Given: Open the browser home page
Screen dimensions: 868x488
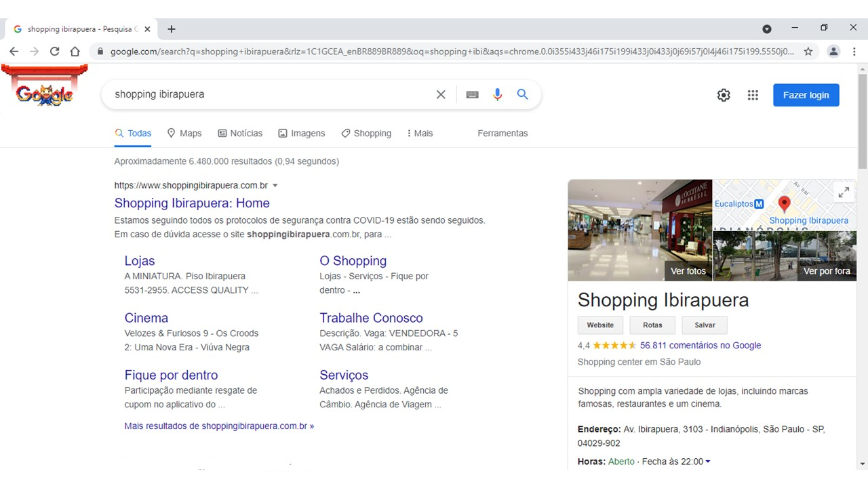Looking at the screenshot, I should [x=75, y=52].
